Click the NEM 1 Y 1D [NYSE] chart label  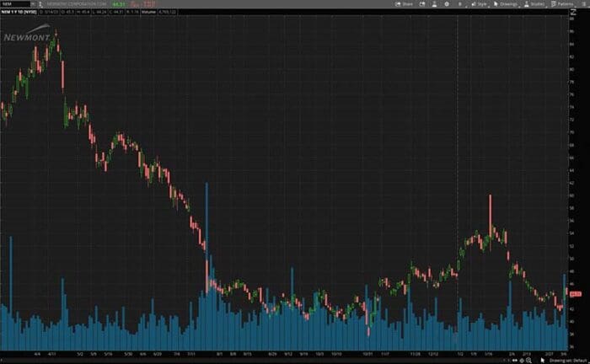point(19,12)
